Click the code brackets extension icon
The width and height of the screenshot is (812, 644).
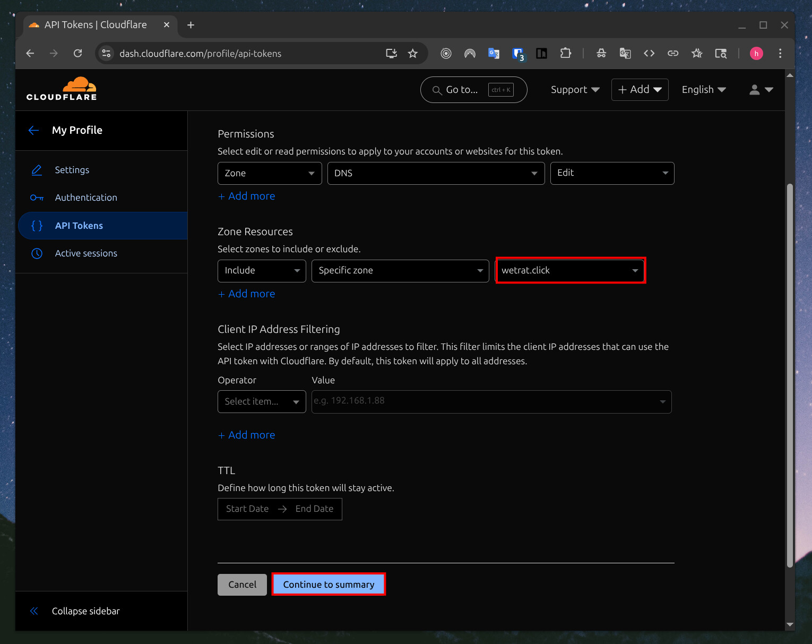pos(649,53)
